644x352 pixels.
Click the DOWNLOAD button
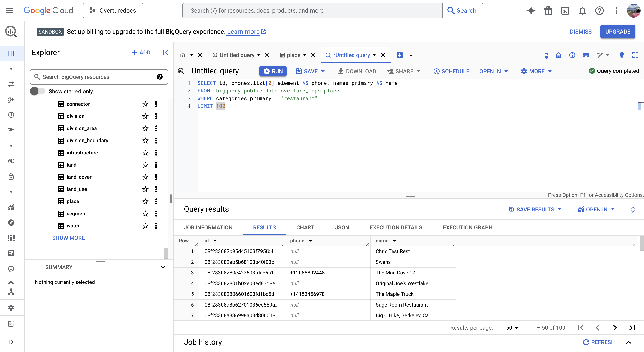tap(357, 71)
